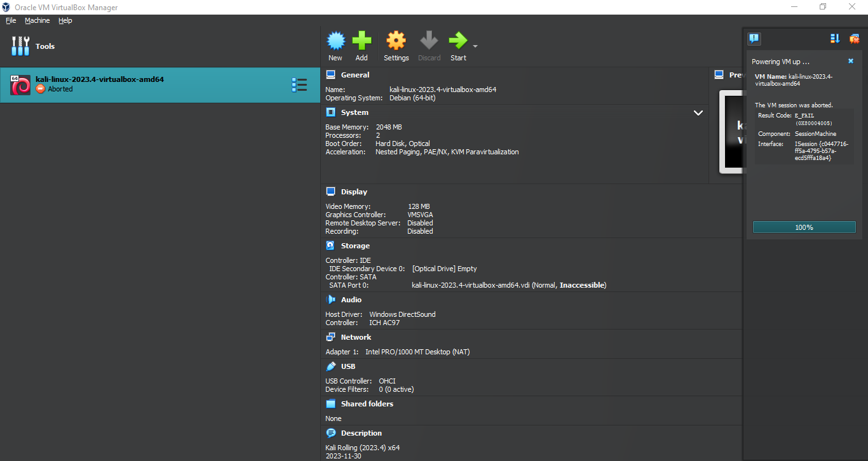Click the Discard saved state icon
This screenshot has height=461, width=868.
pos(429,41)
